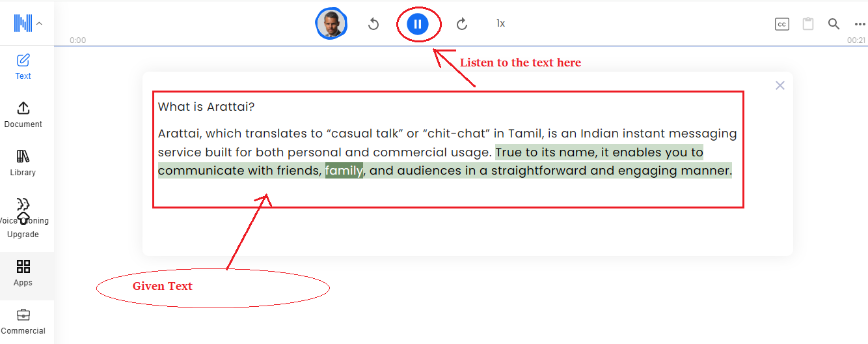
Task: Open the Library section
Action: 23,163
